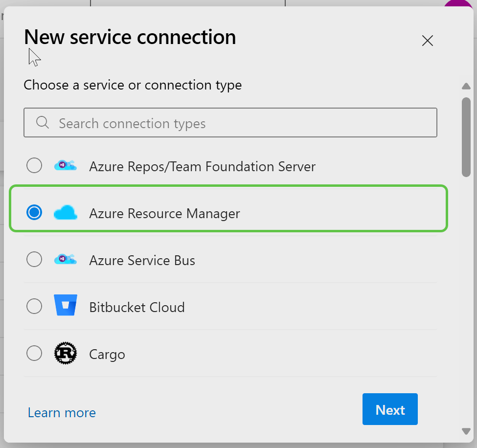Close the New service connection dialog
This screenshot has height=448, width=477.
(x=428, y=41)
